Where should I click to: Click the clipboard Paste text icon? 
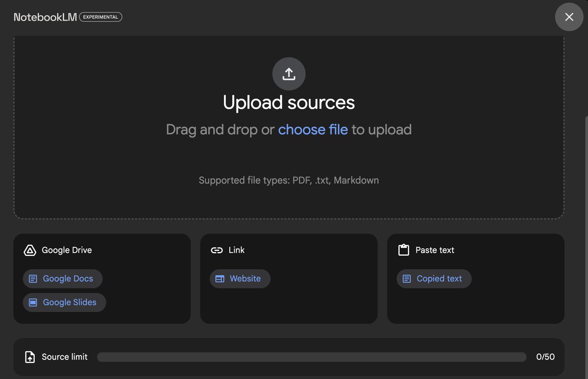click(x=403, y=250)
